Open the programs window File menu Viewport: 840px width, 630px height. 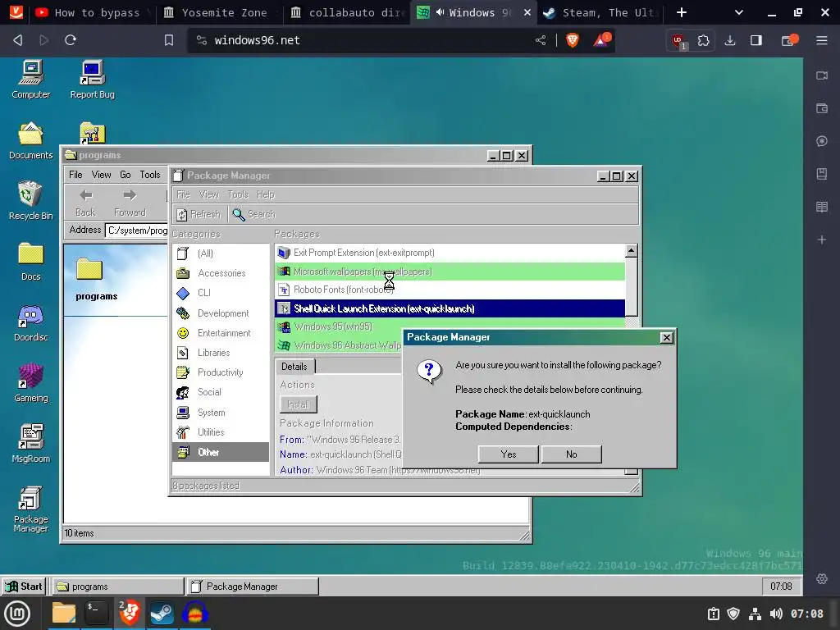(x=75, y=175)
